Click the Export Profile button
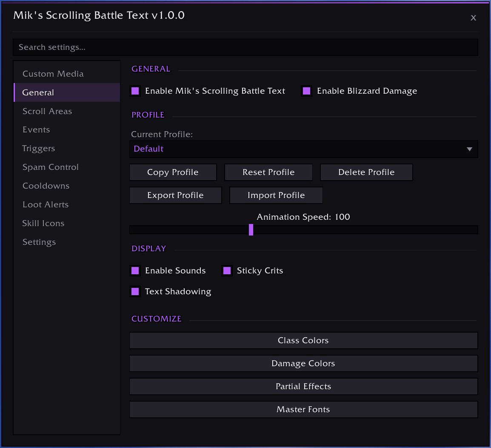Screen dimensions: 491x448 click(175, 195)
